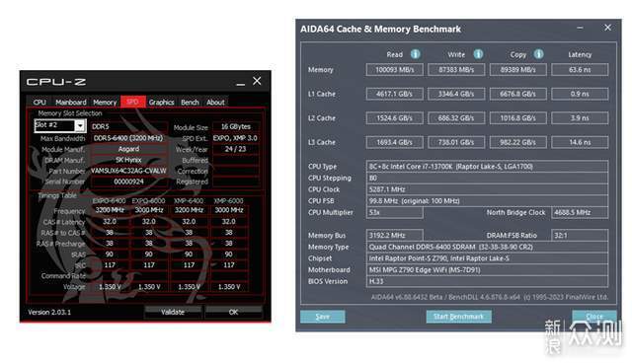Click the info icon next to Write
The height and width of the screenshot is (364, 632).
[478, 54]
